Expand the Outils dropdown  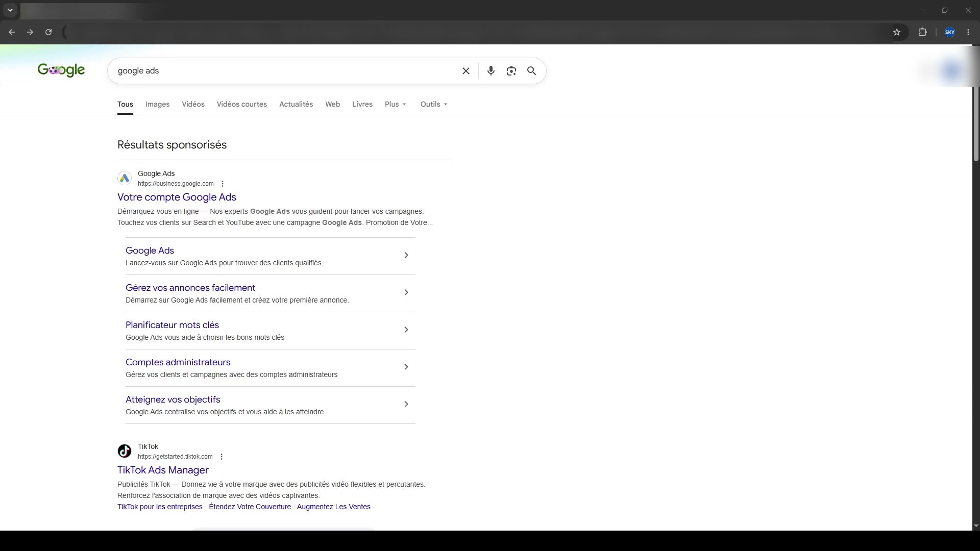(x=434, y=104)
